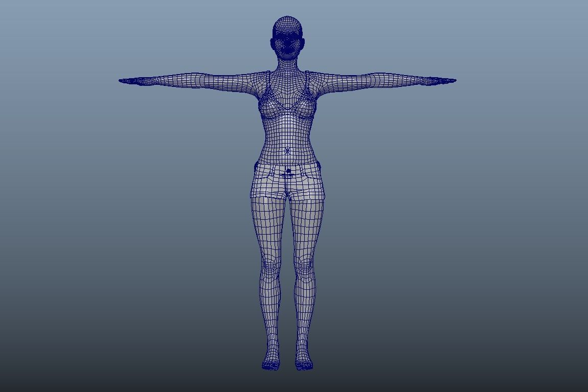Select the wireframe model's head
Viewport: 588px width, 392px height.
287,37
